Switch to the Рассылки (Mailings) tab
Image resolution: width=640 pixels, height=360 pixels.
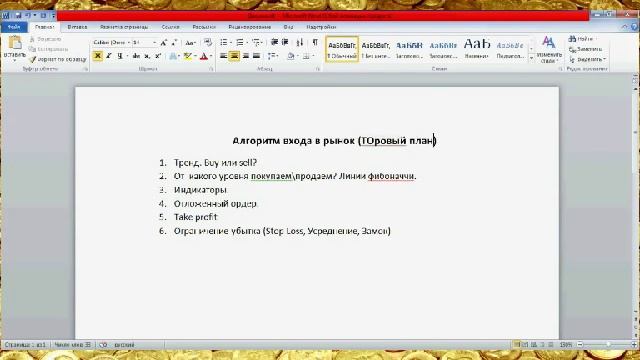(204, 27)
